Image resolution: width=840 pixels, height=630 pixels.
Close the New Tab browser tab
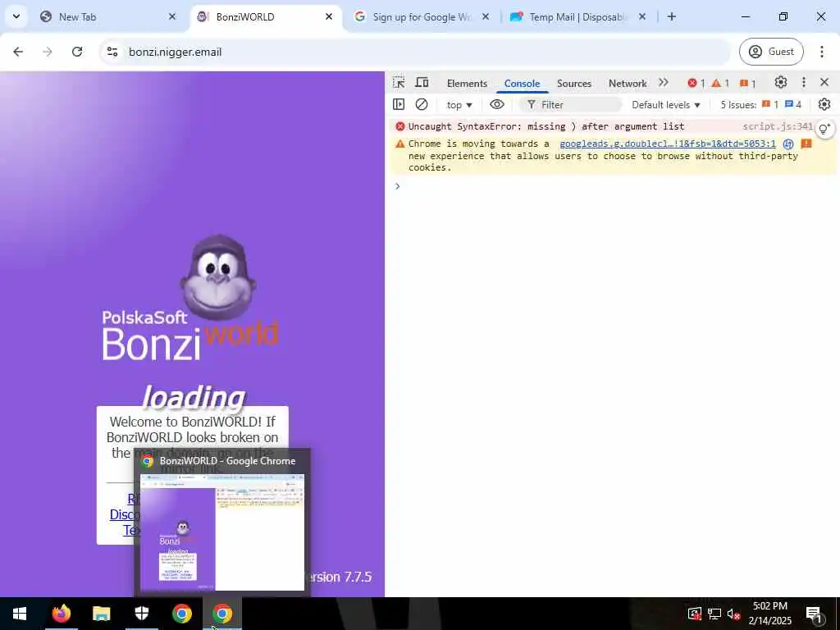[x=172, y=16]
